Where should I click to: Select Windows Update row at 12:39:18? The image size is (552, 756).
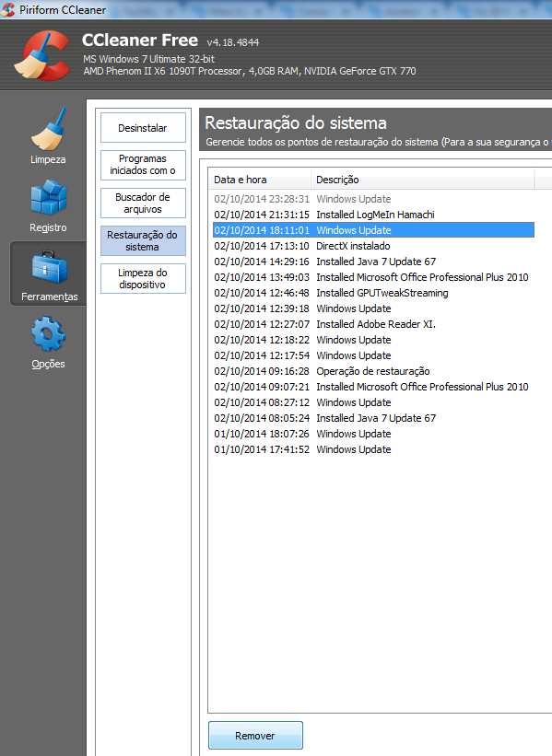click(x=373, y=308)
